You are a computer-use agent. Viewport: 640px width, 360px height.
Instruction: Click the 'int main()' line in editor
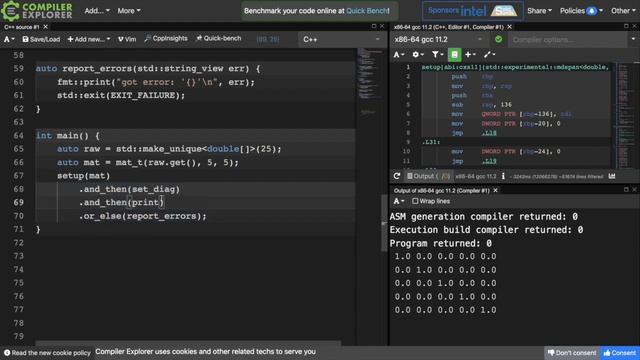pos(68,136)
